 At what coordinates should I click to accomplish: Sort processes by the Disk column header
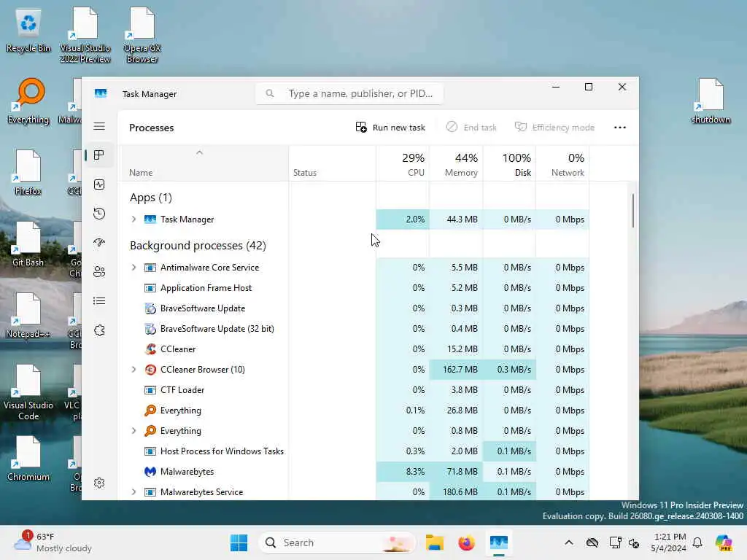pos(510,164)
